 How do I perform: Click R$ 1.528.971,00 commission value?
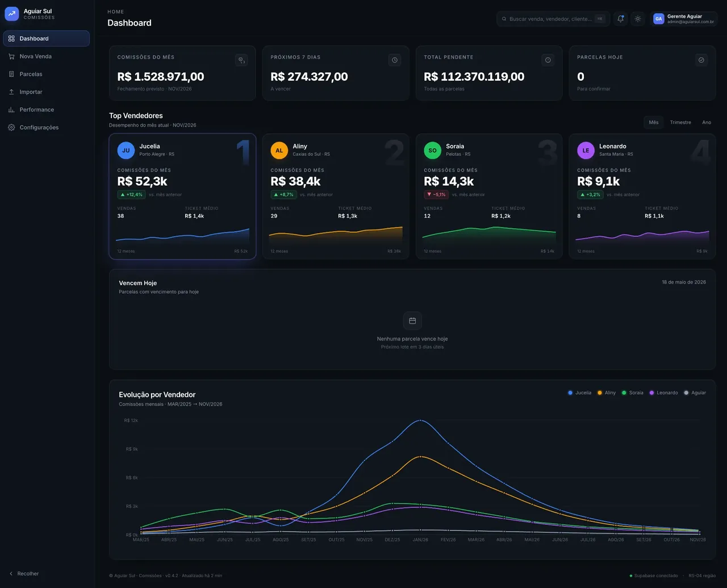161,77
